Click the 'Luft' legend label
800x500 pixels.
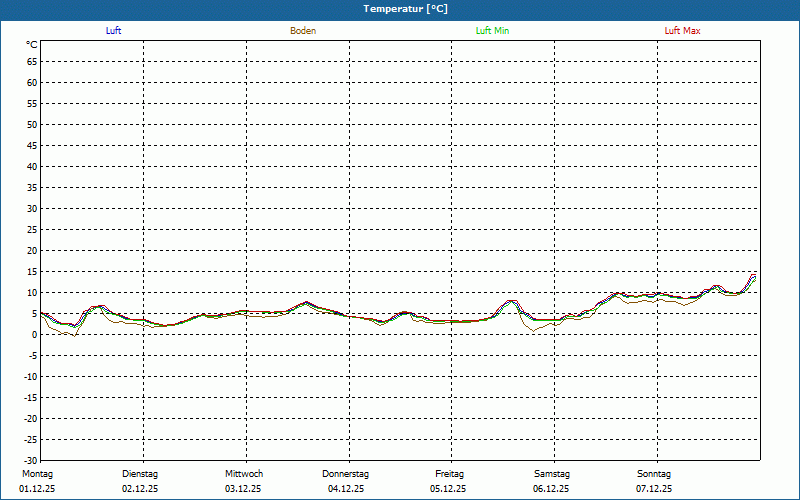113,31
